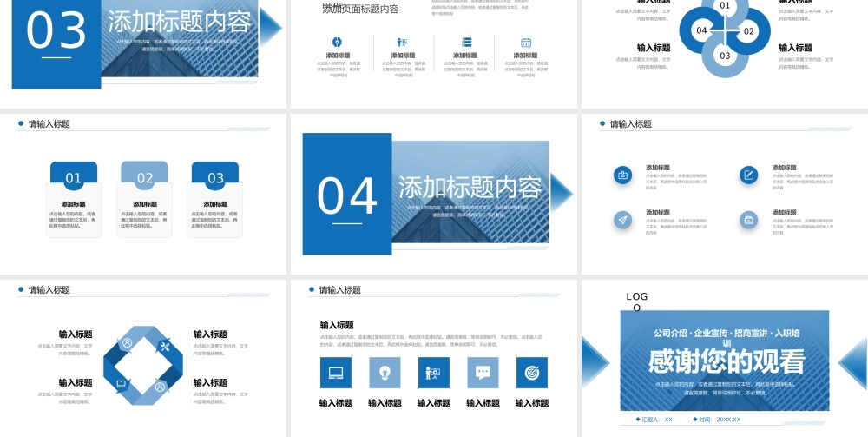Select the '添加页面标题内容' heading

[361, 9]
